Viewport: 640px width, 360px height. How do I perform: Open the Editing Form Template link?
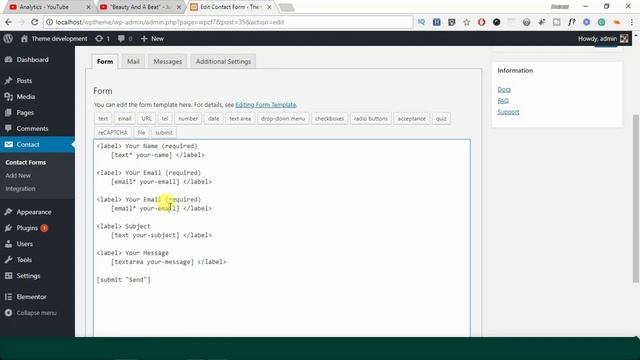click(266, 105)
